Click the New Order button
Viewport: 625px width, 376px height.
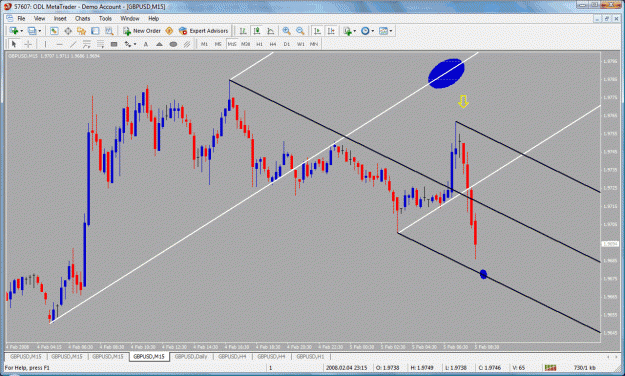(x=142, y=31)
